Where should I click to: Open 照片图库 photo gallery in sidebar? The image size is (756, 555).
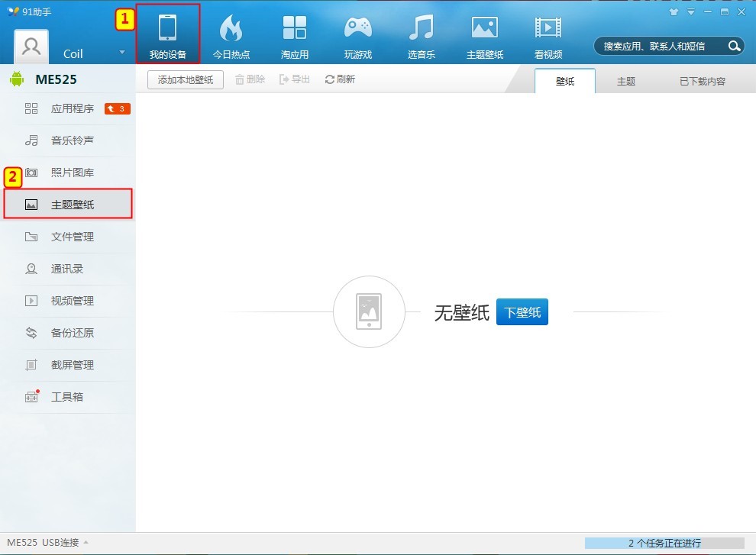[x=73, y=173]
